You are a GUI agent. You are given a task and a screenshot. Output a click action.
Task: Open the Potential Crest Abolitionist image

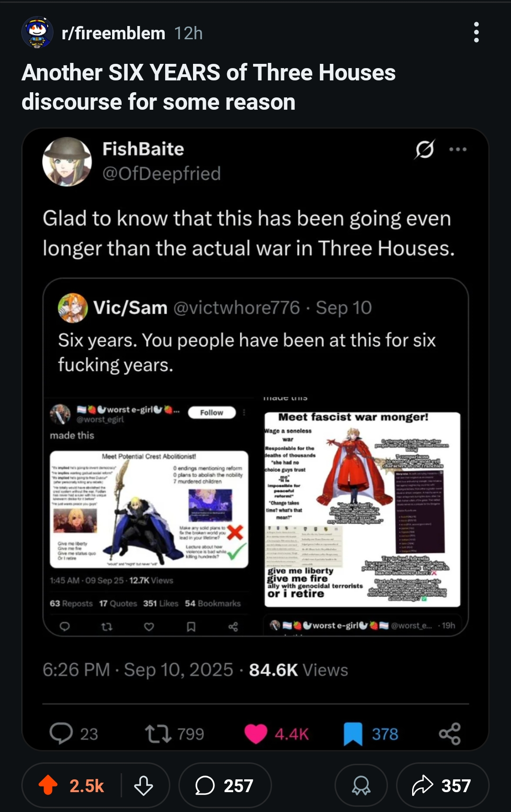click(x=149, y=509)
